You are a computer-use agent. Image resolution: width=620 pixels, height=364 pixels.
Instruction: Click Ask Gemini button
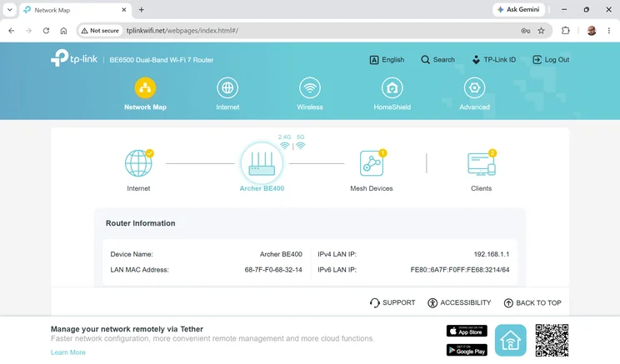coord(518,9)
